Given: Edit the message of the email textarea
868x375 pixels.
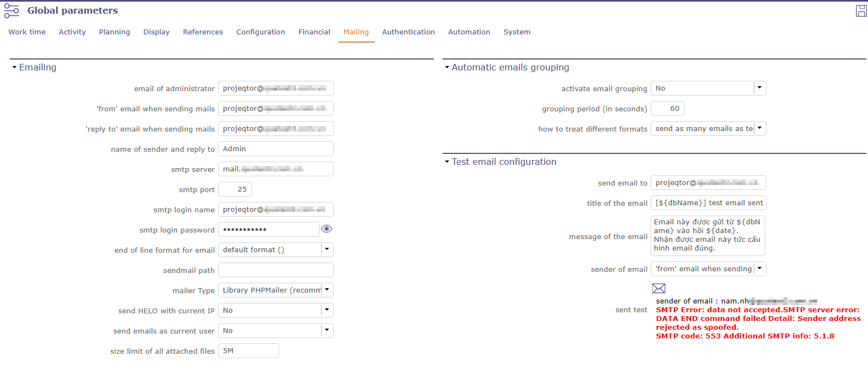Looking at the screenshot, I should tap(707, 235).
